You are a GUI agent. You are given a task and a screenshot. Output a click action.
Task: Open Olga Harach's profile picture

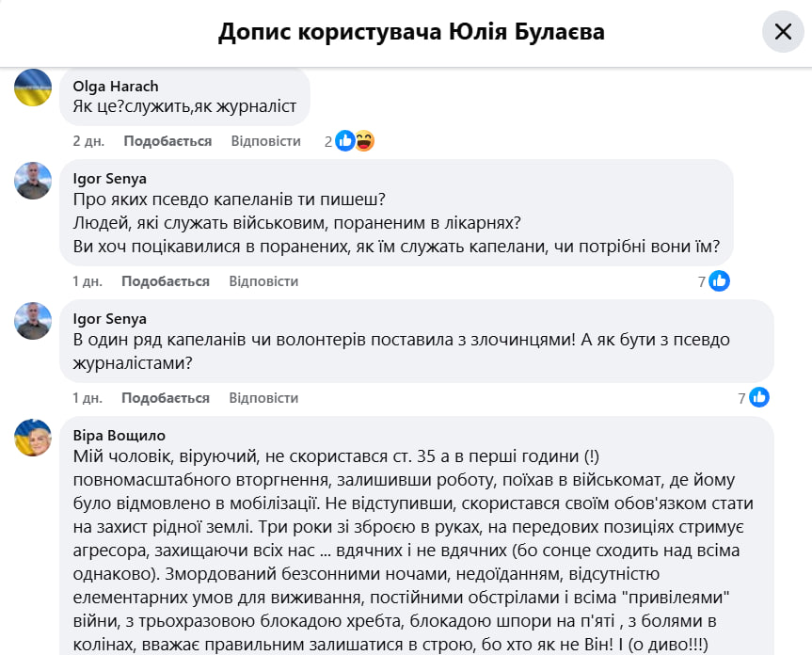(x=33, y=88)
